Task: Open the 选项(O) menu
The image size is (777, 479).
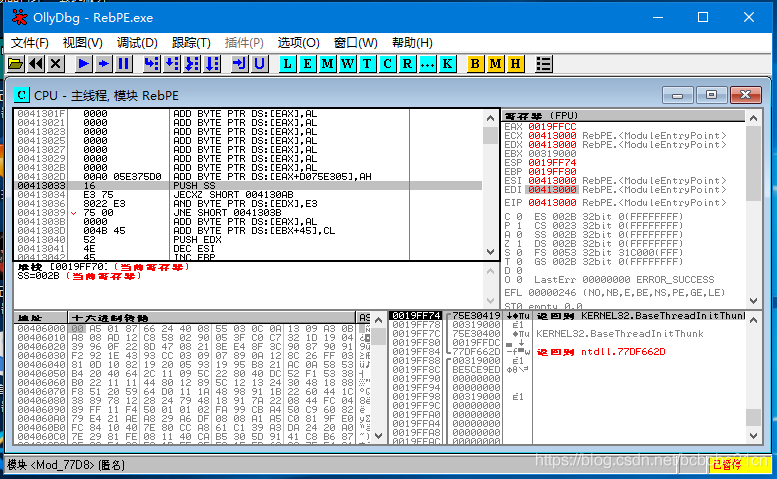Action: click(x=298, y=43)
